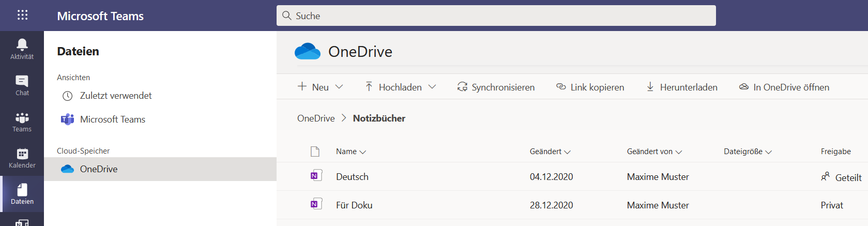868x226 pixels.
Task: Click the Suche search field
Action: click(x=496, y=16)
